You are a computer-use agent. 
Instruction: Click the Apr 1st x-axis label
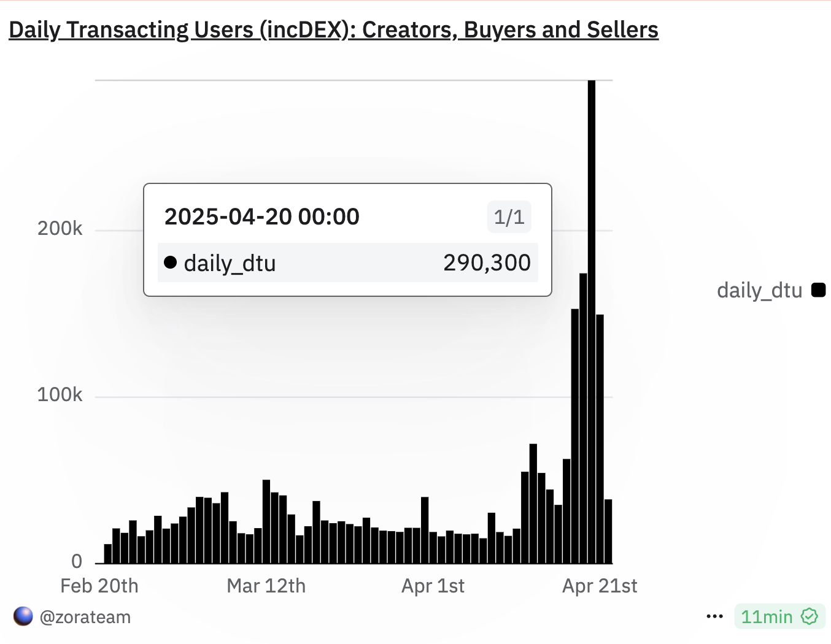433,586
